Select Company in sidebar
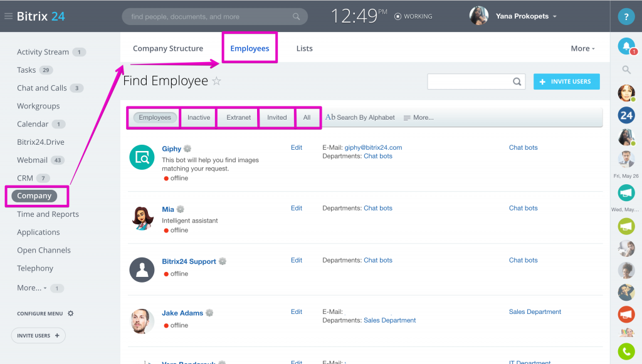 tap(34, 196)
